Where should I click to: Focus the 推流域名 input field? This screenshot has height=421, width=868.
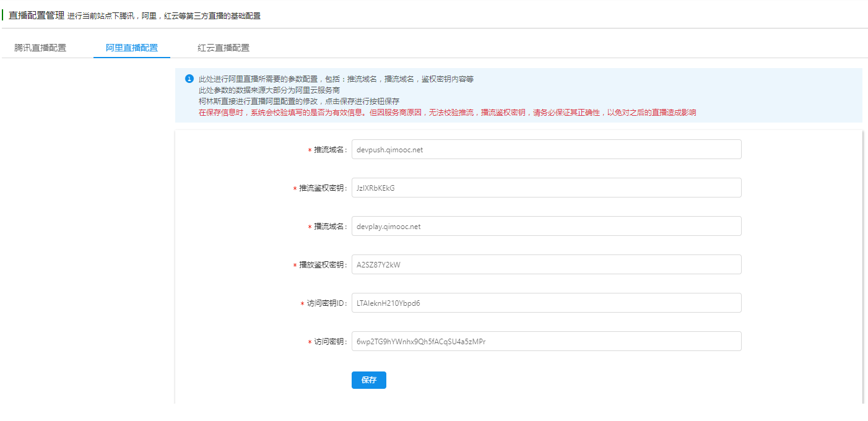point(546,149)
